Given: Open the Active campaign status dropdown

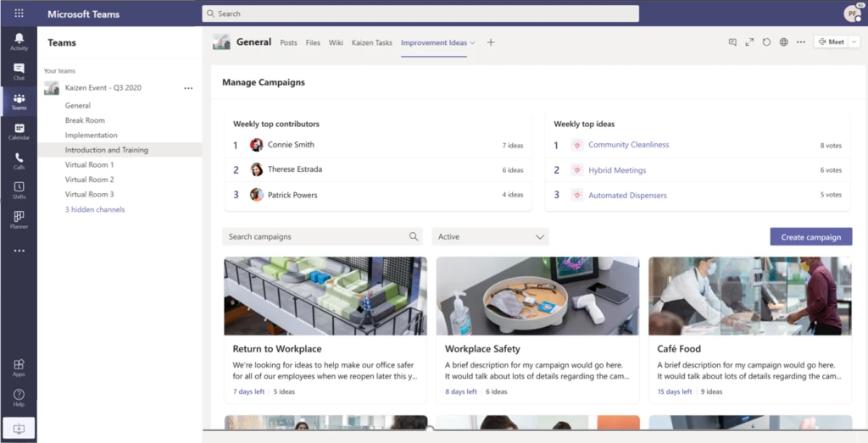Looking at the screenshot, I should [490, 236].
